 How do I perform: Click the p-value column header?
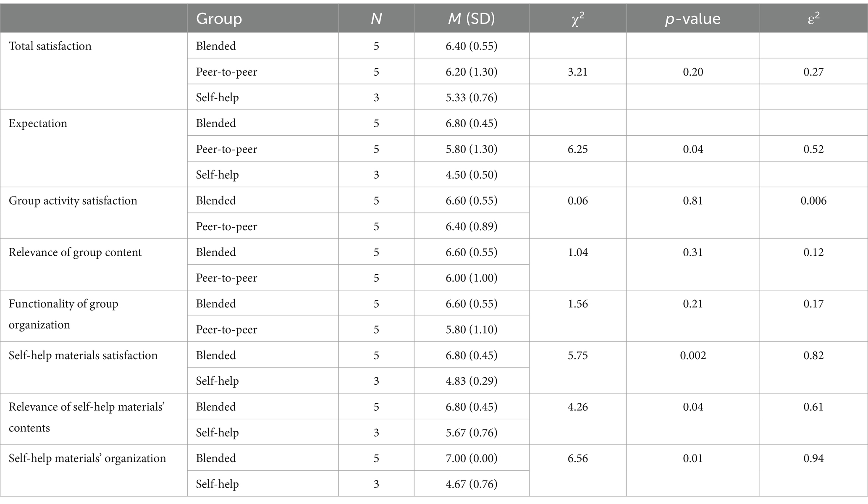tap(693, 18)
